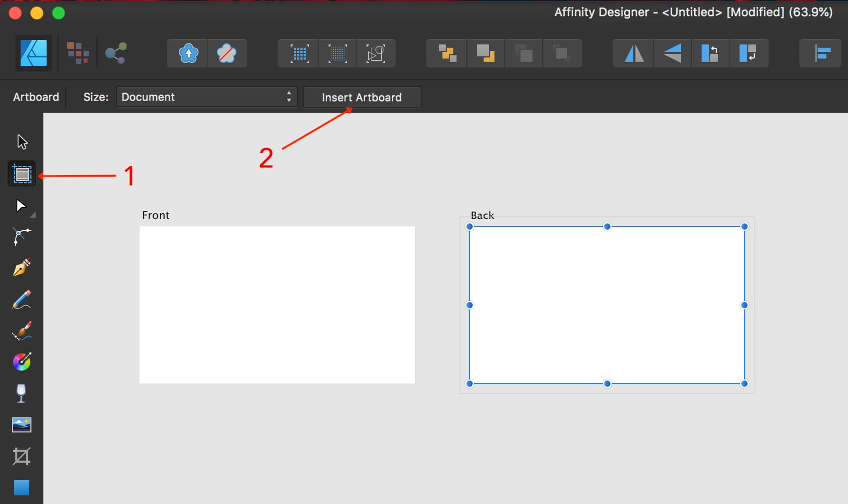Select the Move tool arrow
This screenshot has width=848, height=504.
pos(22,142)
